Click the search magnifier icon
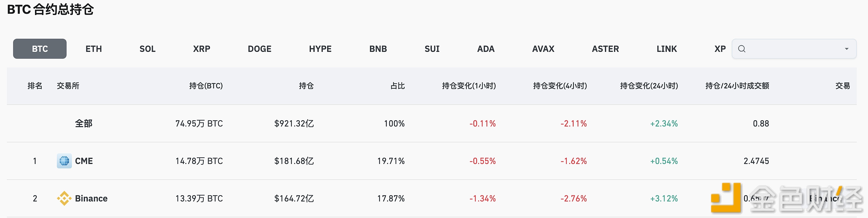Screen dimensions: 868x218 (742, 49)
